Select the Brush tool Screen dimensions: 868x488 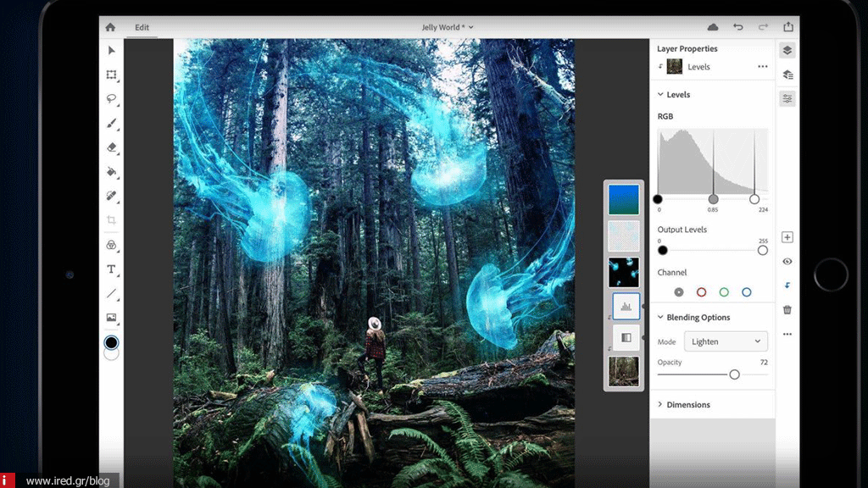(x=111, y=124)
